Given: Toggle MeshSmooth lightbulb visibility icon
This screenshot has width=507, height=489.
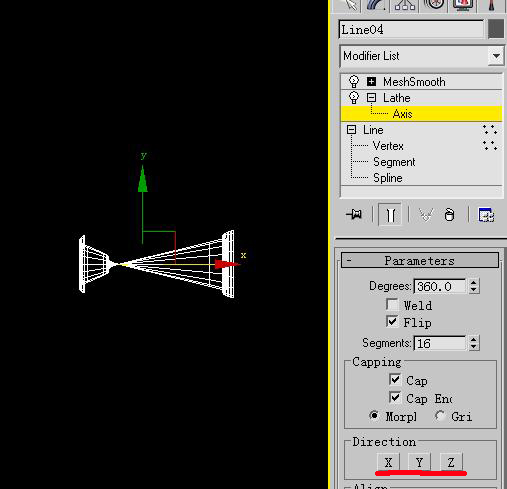Looking at the screenshot, I should pos(354,82).
